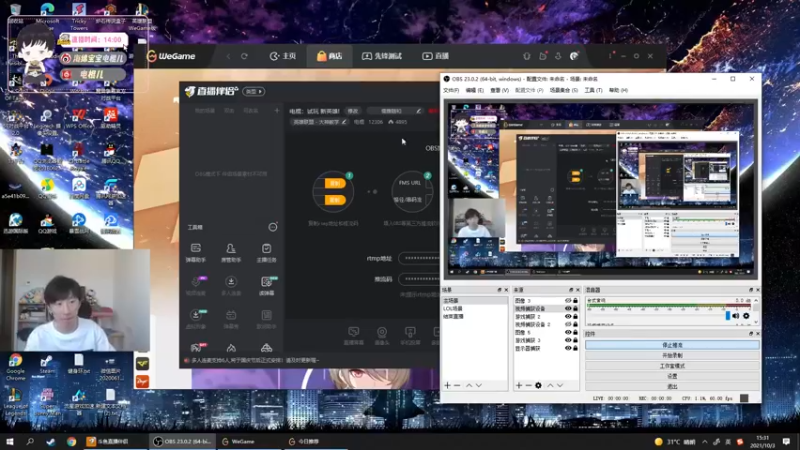Click 设置 button in OBS controls
The height and width of the screenshot is (450, 800).
(x=672, y=376)
